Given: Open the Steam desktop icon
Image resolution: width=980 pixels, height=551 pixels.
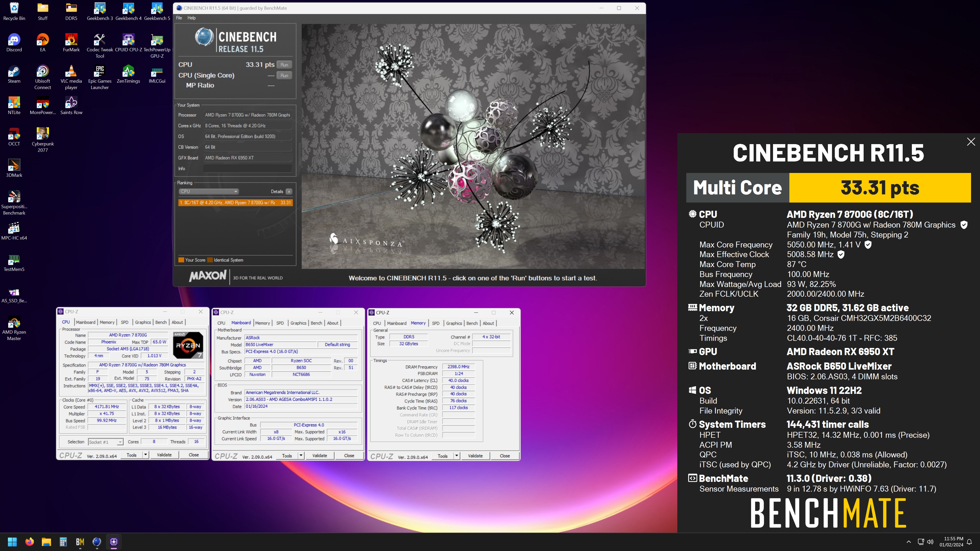Looking at the screenshot, I should 14,74.
